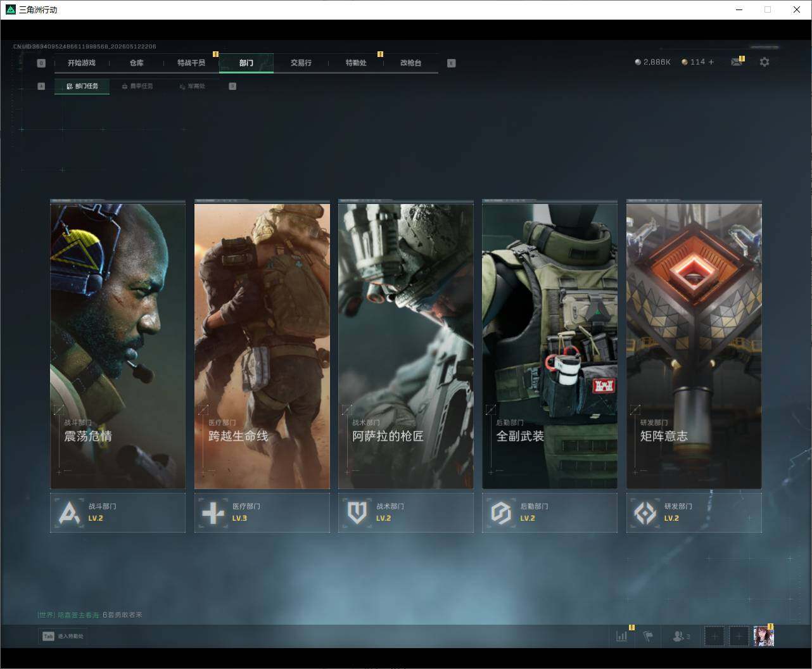The image size is (812, 669).
Task: Close the 三角洲行动 window
Action: click(797, 10)
